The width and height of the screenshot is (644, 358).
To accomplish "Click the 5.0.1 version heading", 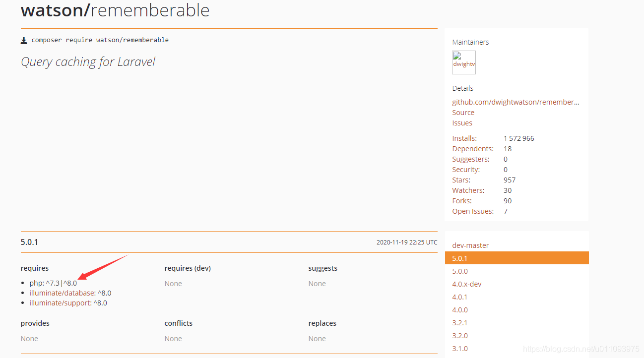I will coord(29,242).
